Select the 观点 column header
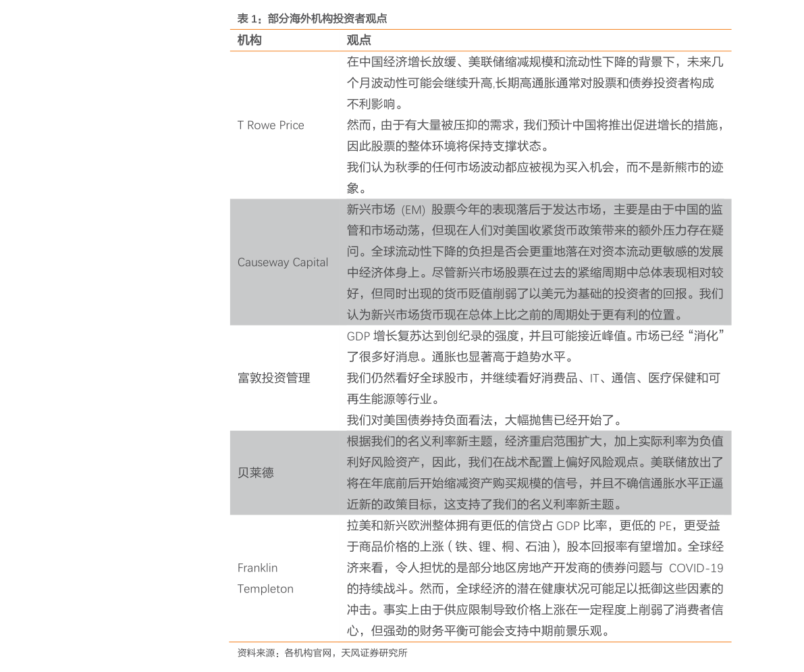 [358, 40]
